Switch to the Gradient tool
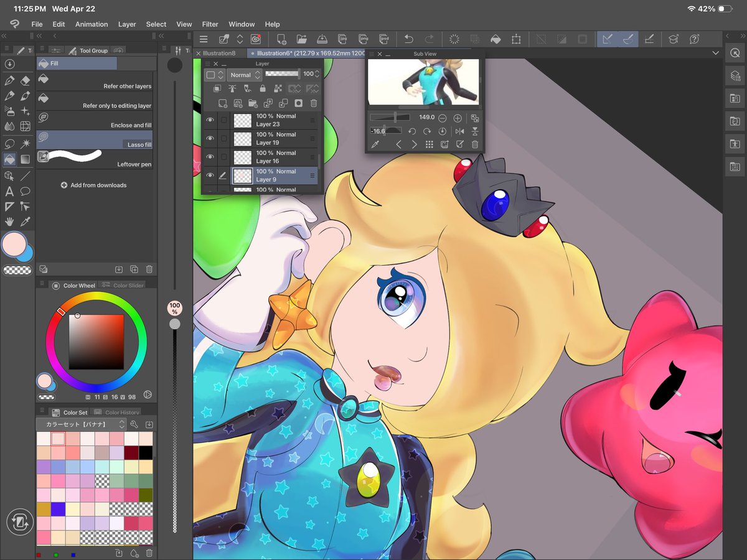Image resolution: width=747 pixels, height=560 pixels. tap(25, 159)
